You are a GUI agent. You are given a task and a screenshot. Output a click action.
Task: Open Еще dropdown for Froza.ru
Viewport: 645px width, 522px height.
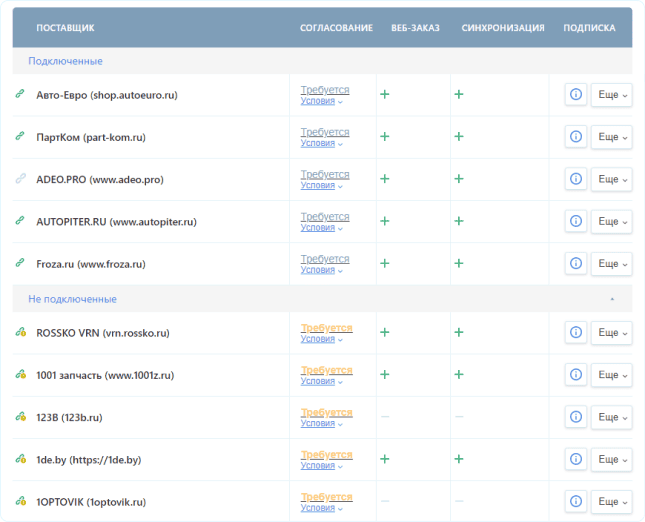[x=611, y=263]
